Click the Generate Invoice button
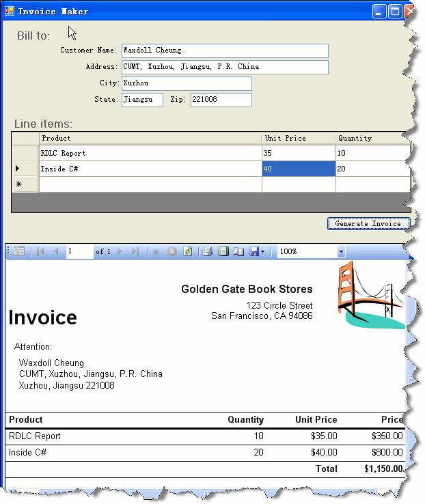This screenshot has width=425, height=504. click(x=368, y=224)
